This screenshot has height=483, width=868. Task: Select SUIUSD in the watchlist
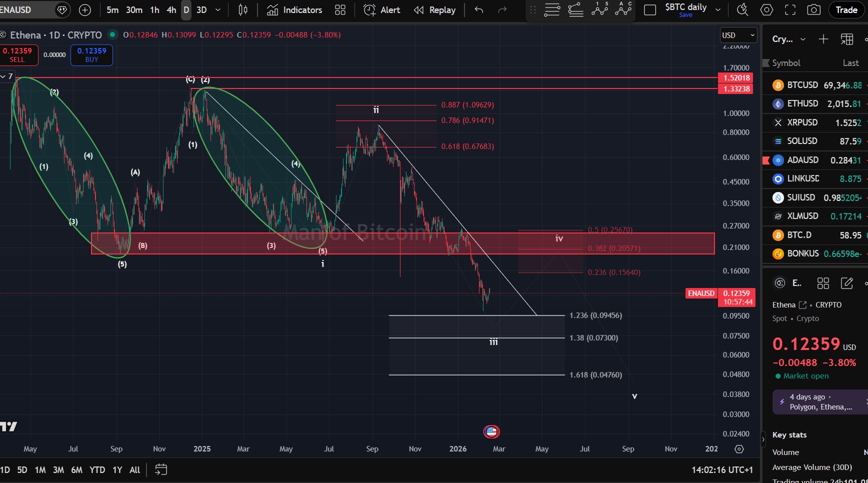815,197
